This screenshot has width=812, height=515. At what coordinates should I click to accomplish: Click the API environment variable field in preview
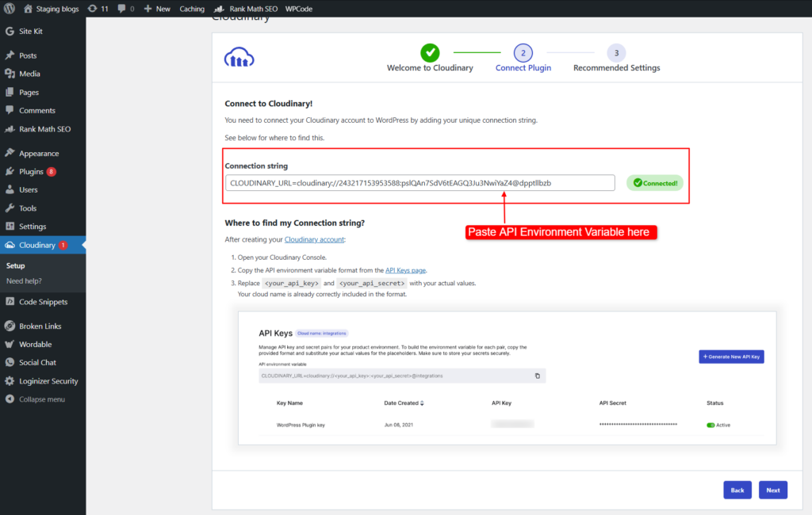(402, 376)
